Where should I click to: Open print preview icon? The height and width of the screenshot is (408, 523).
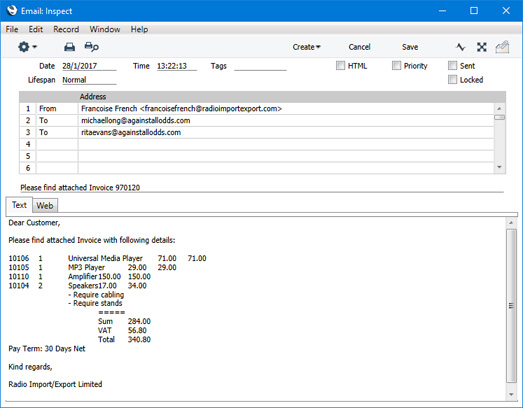pyautogui.click(x=91, y=47)
